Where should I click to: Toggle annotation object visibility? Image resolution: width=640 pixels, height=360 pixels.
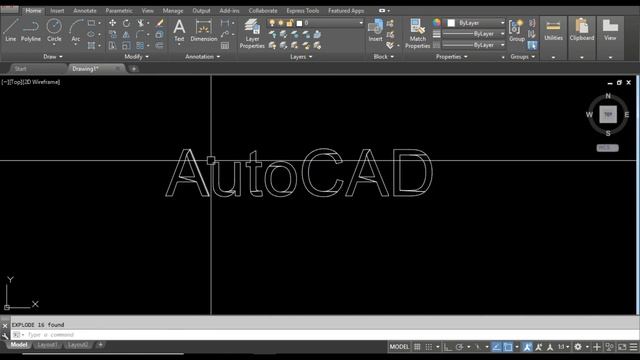coord(527,347)
